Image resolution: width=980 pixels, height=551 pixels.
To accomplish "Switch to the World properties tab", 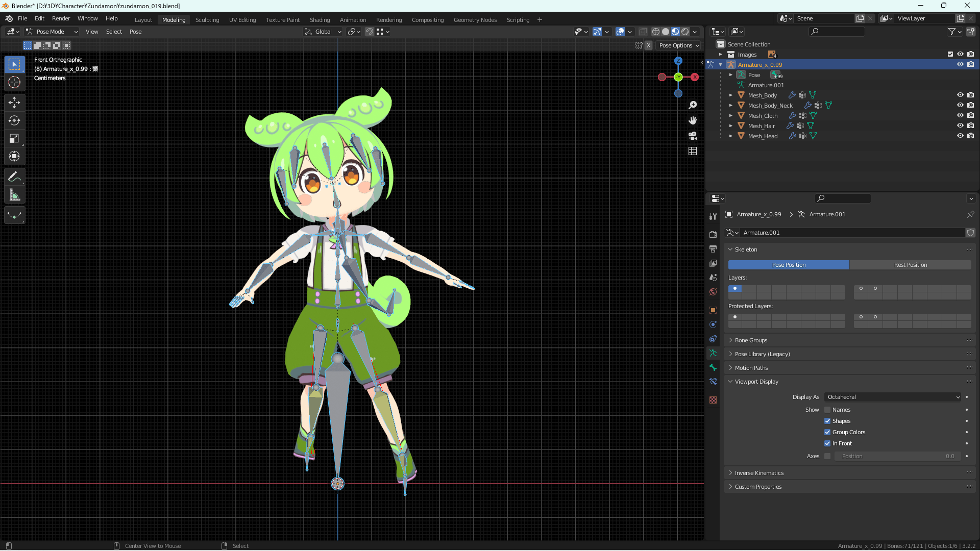I will coord(713,292).
